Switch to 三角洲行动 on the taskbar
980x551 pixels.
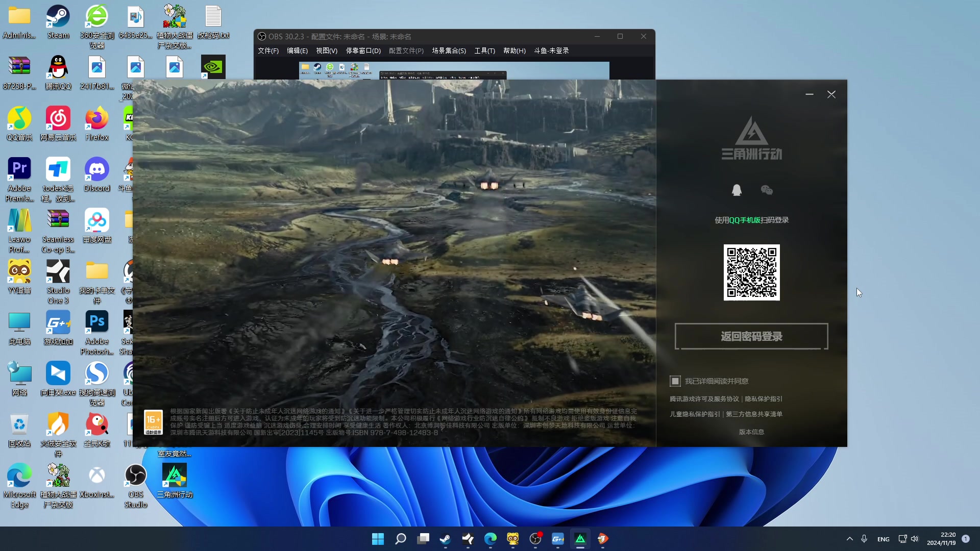coord(580,539)
